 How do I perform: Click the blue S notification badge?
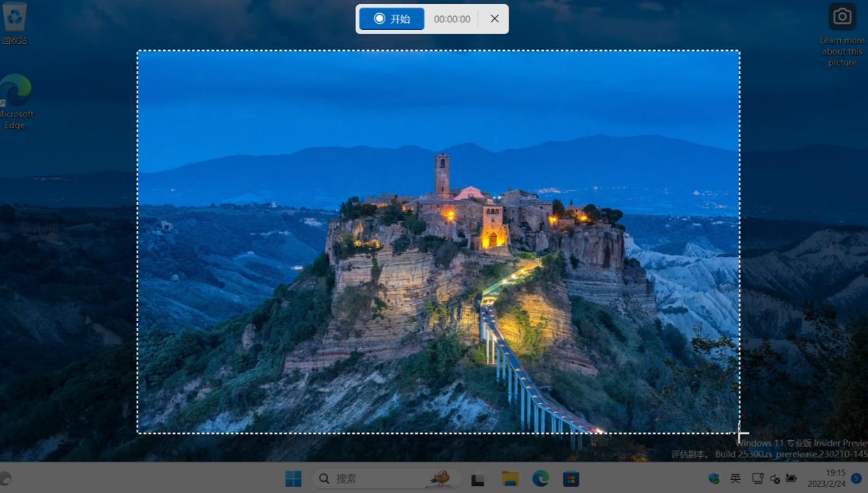tap(857, 478)
